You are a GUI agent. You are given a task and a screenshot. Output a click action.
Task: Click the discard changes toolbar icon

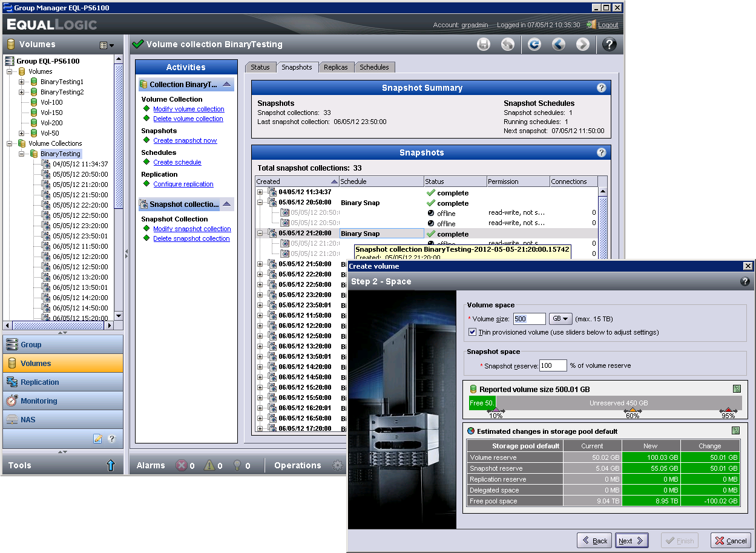tap(508, 44)
